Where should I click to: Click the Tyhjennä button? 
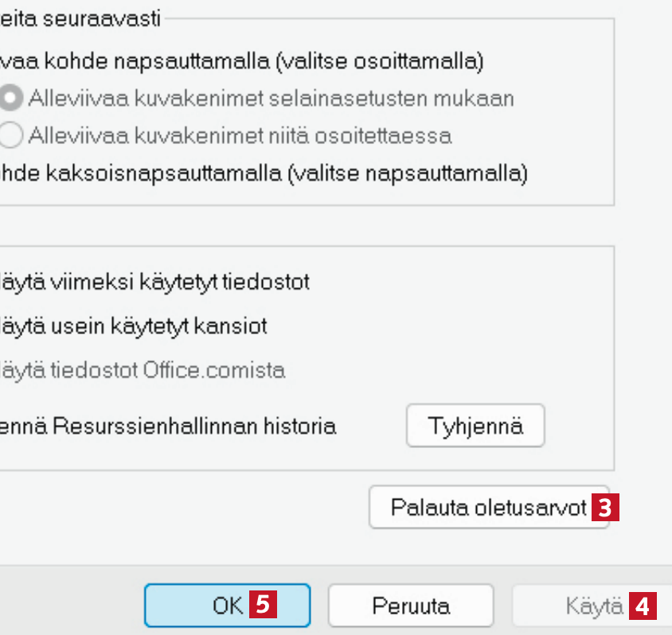pyautogui.click(x=475, y=426)
